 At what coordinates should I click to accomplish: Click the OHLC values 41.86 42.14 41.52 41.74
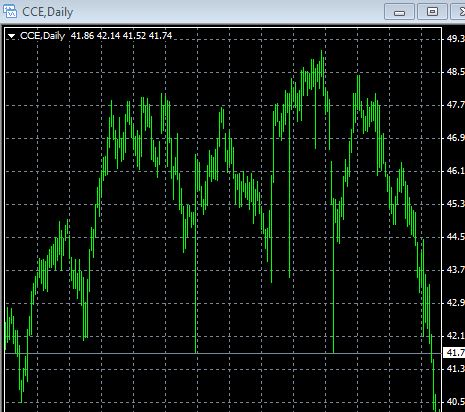click(x=121, y=36)
